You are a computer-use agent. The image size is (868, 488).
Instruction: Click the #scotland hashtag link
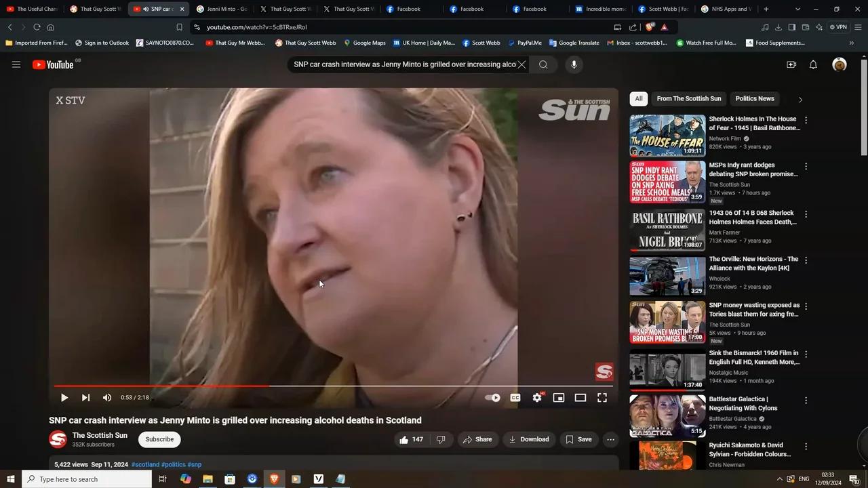[x=145, y=464]
